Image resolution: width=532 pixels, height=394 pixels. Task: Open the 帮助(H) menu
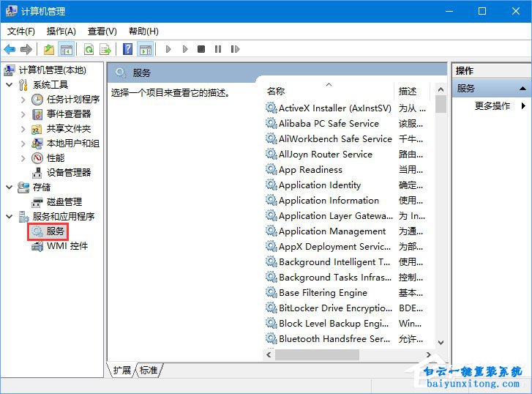point(143,31)
